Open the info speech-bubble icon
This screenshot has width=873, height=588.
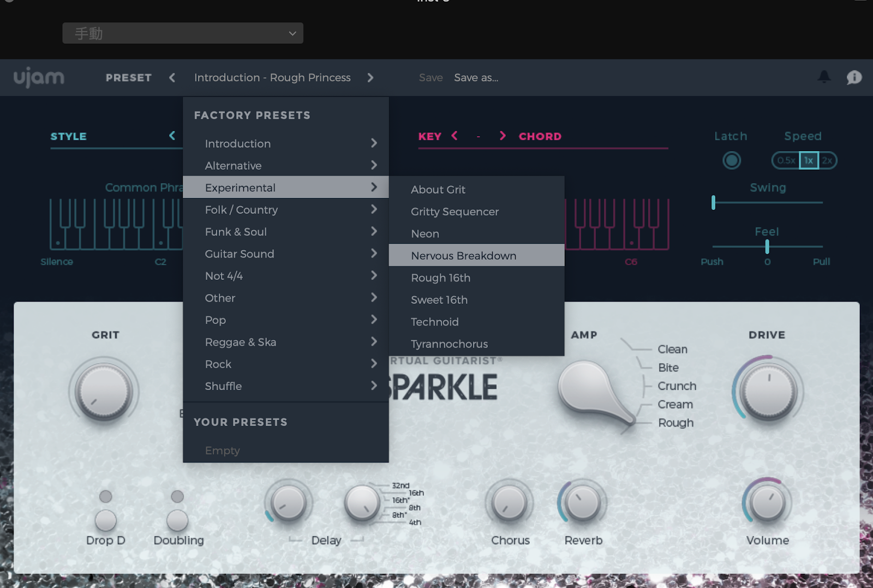coord(854,77)
